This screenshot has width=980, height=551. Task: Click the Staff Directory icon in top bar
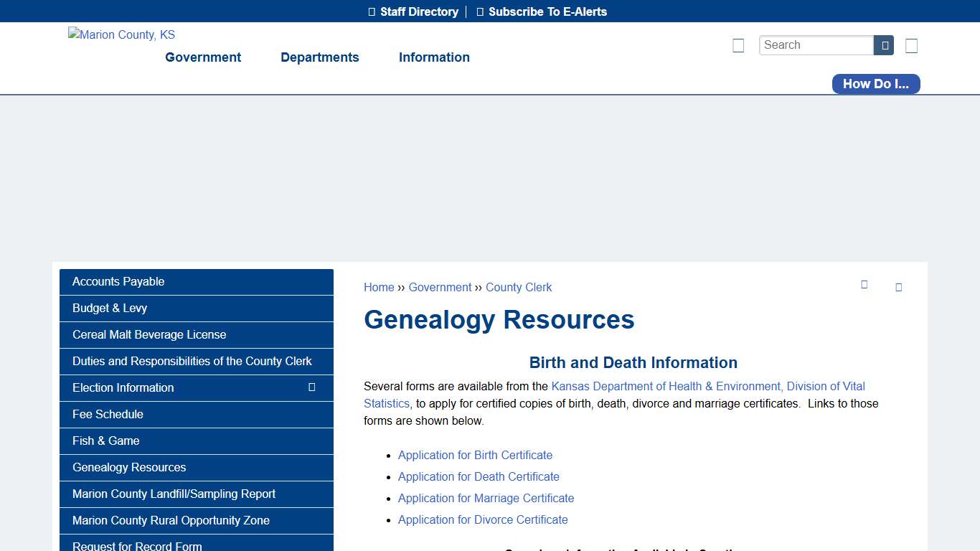pos(370,11)
